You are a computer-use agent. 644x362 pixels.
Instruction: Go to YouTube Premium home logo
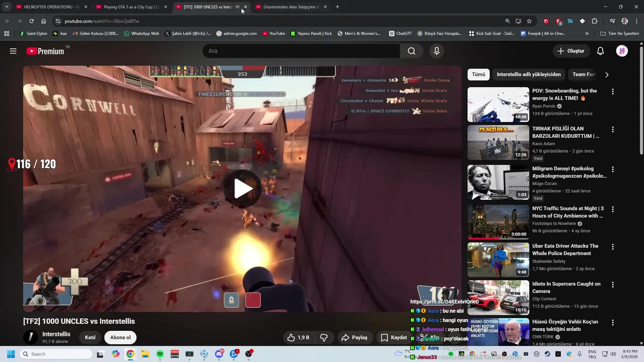coord(45,51)
